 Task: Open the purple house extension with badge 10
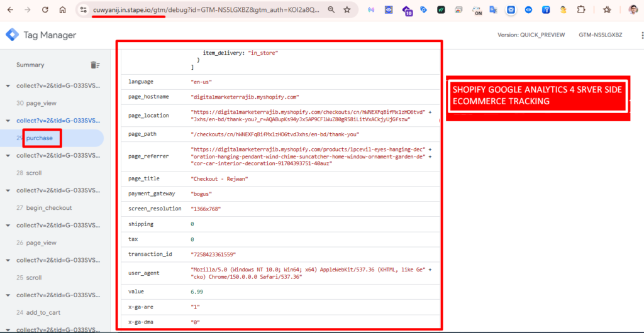407,11
